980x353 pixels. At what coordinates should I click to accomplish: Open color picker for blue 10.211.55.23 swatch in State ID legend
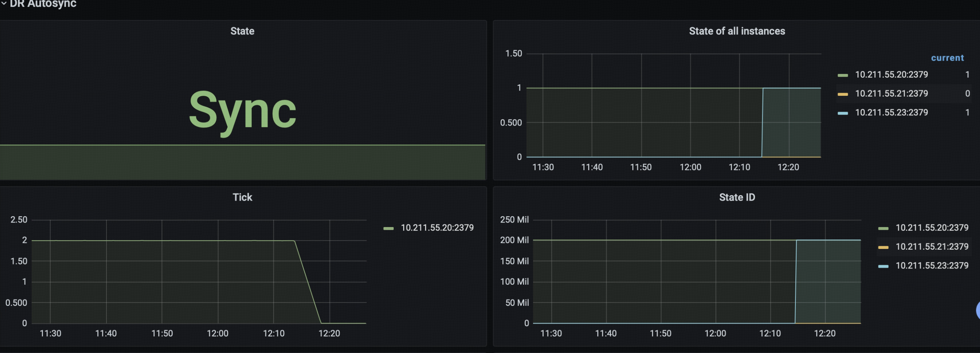[x=883, y=266]
